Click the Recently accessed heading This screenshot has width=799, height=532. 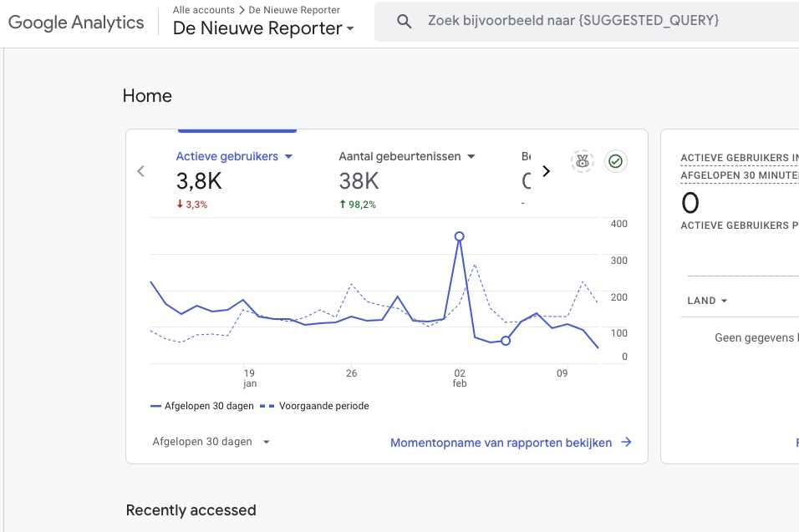pos(191,510)
